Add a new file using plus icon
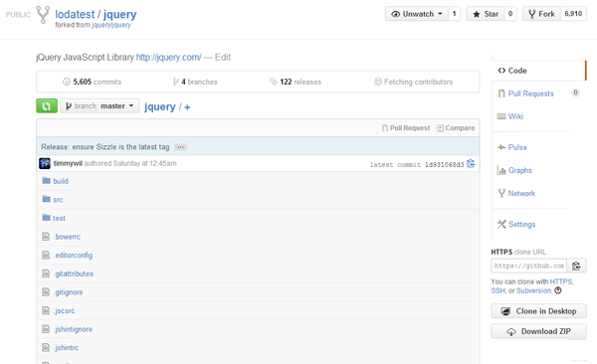The width and height of the screenshot is (597, 364). [187, 107]
